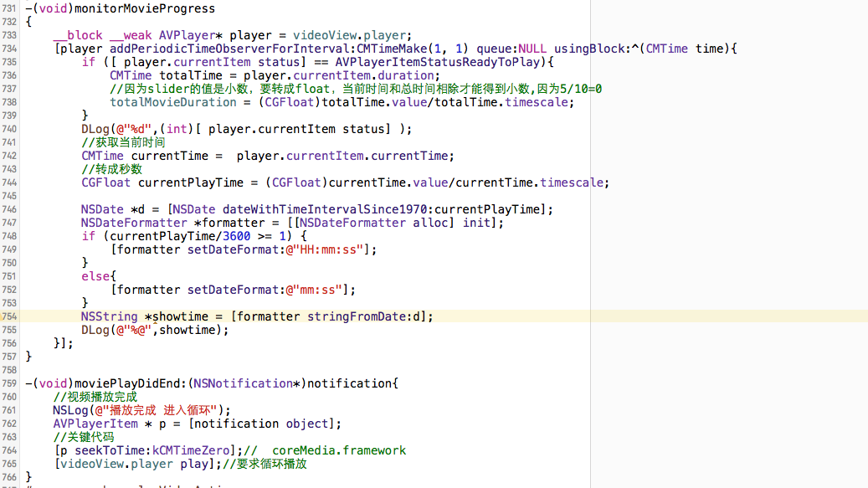Click the monitorMovieProgress method name
The height and width of the screenshot is (488, 868).
point(145,8)
